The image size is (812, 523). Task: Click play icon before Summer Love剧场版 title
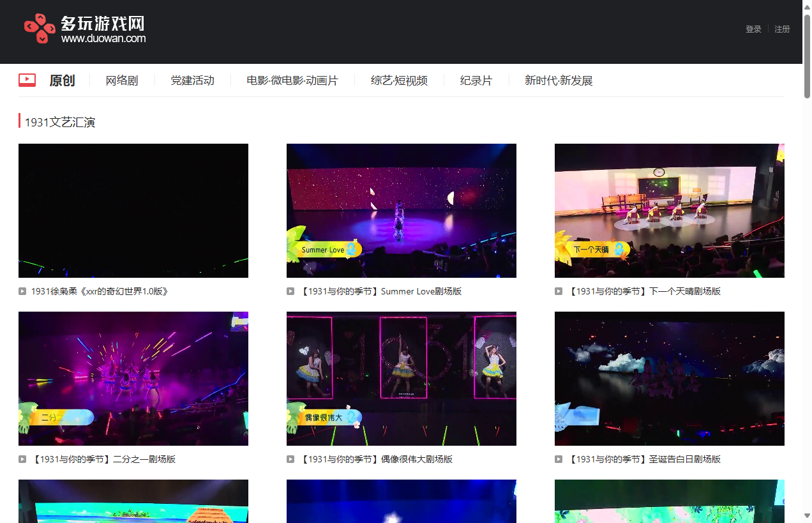point(290,291)
